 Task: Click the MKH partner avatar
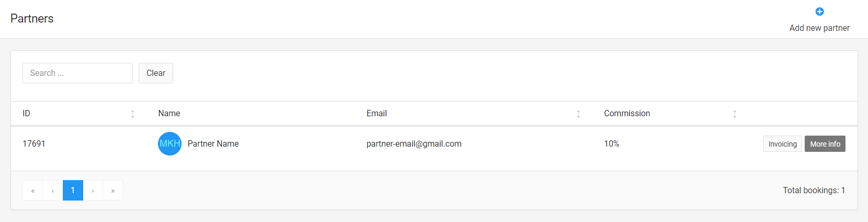[170, 143]
